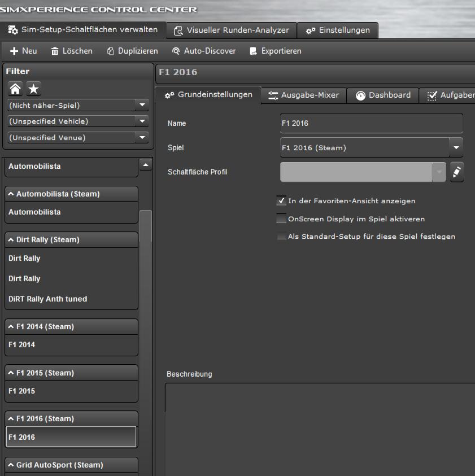Click the Visueller Runden-Analyzer tab icon
The height and width of the screenshot is (476, 475).
pos(178,30)
